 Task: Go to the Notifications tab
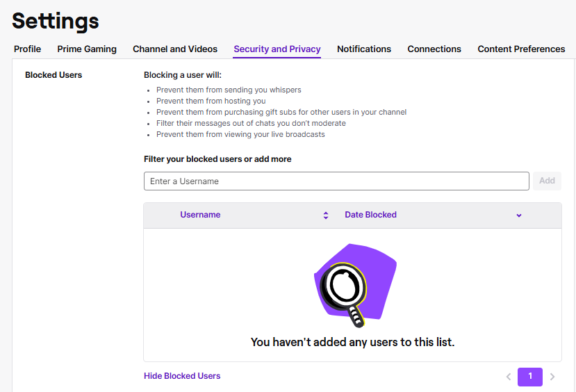pos(364,49)
